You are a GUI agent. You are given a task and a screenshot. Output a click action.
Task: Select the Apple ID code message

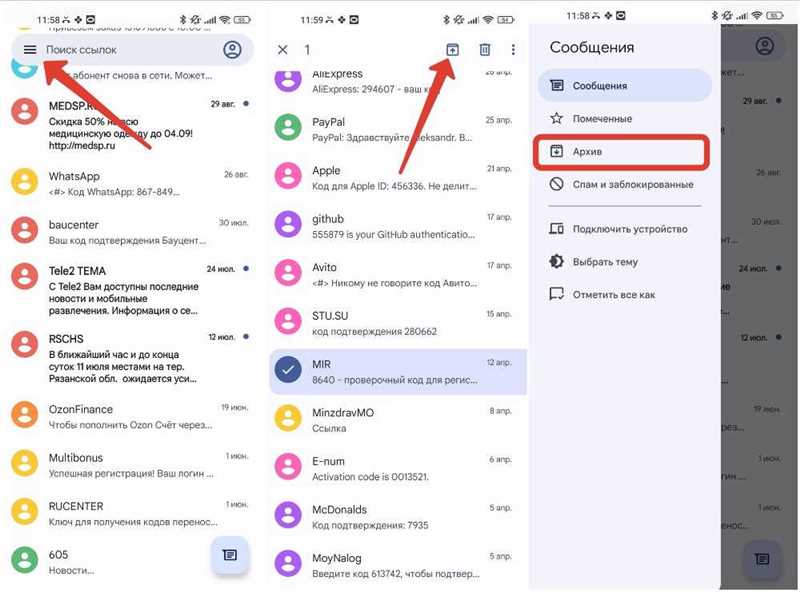pyautogui.click(x=397, y=177)
